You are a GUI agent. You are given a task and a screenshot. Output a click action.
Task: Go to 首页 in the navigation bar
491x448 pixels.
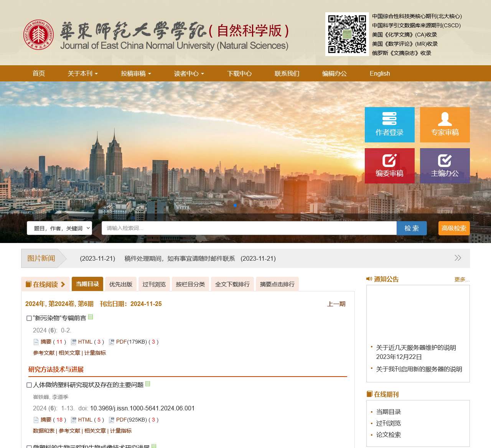(x=39, y=73)
